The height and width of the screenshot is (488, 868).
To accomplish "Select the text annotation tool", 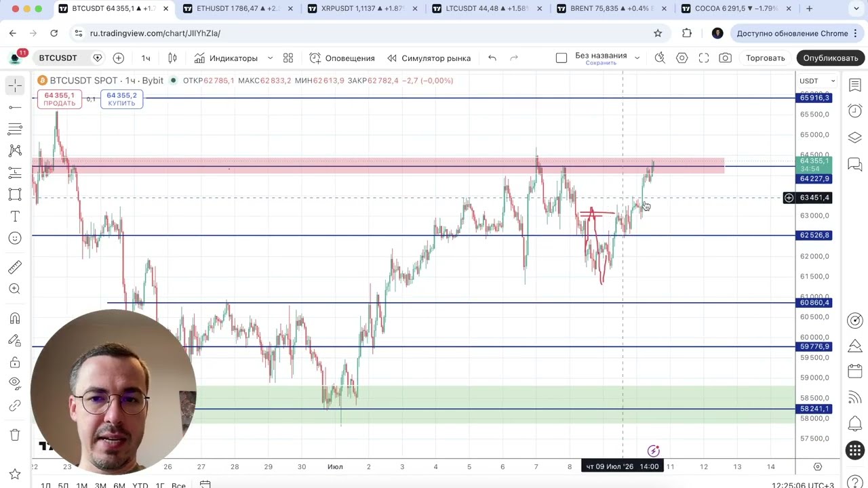I will 15,216.
